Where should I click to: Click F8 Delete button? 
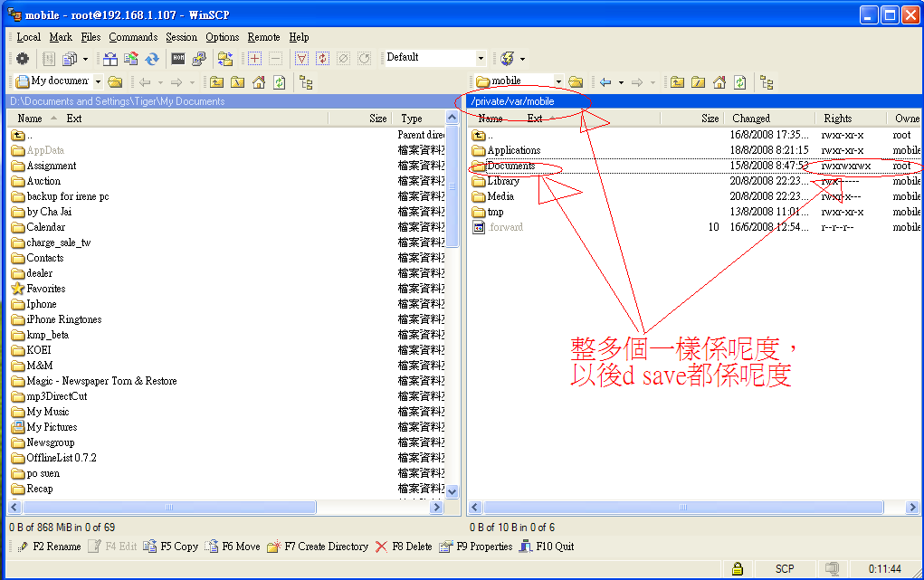click(404, 547)
